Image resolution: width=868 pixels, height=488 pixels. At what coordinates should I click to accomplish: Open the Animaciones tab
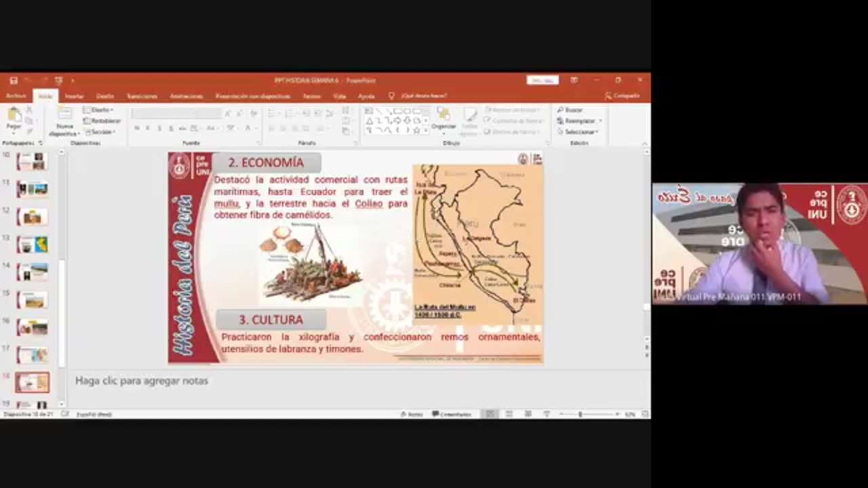(x=186, y=96)
